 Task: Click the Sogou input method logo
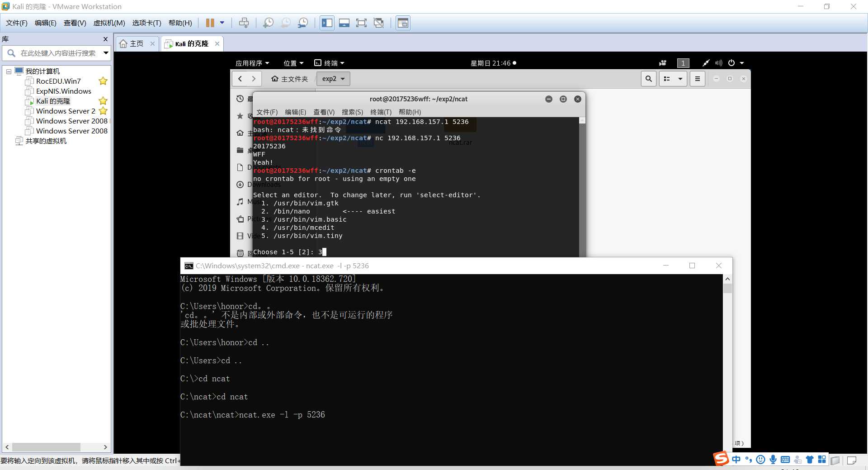pyautogui.click(x=721, y=459)
